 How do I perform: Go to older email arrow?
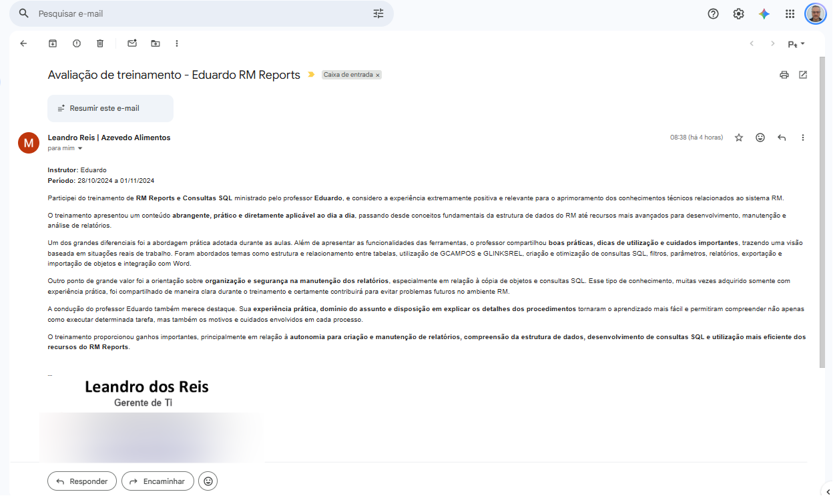[x=773, y=43]
